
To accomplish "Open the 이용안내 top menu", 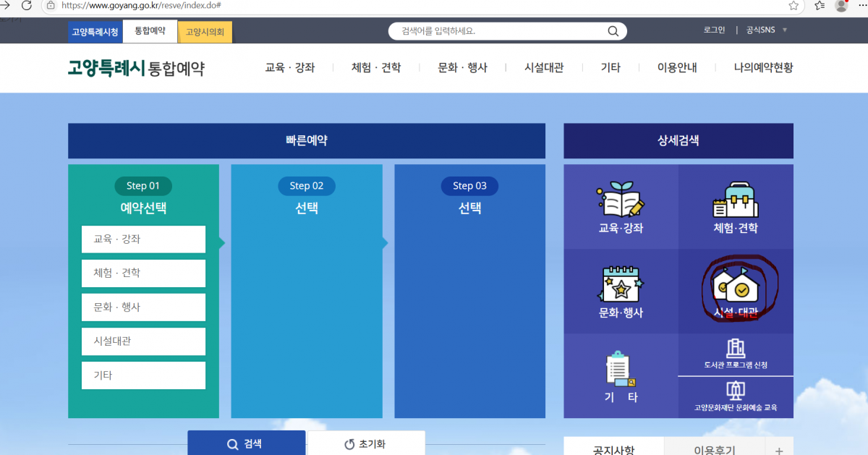I will 677,67.
